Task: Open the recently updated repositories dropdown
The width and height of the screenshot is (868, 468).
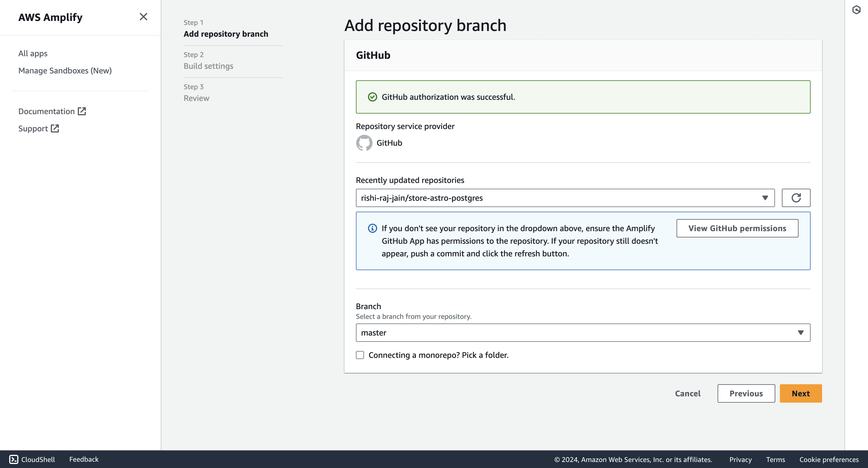Action: pyautogui.click(x=565, y=198)
